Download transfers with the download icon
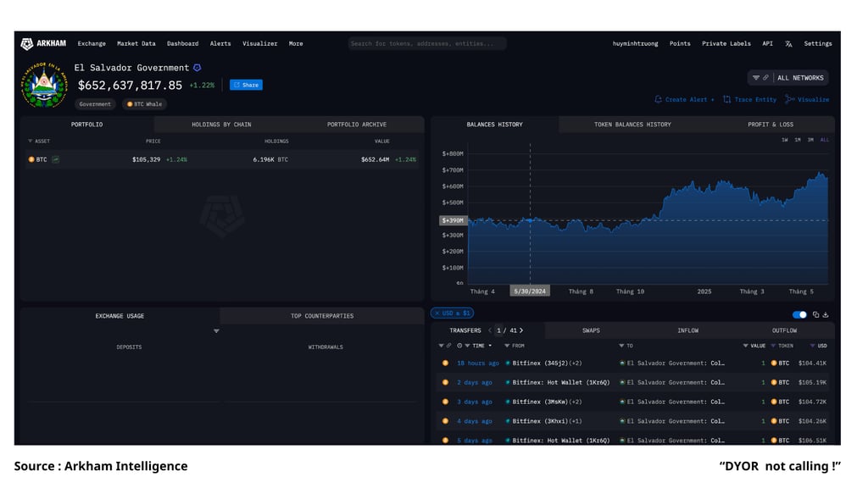This screenshot has height=477, width=868. pyautogui.click(x=826, y=314)
